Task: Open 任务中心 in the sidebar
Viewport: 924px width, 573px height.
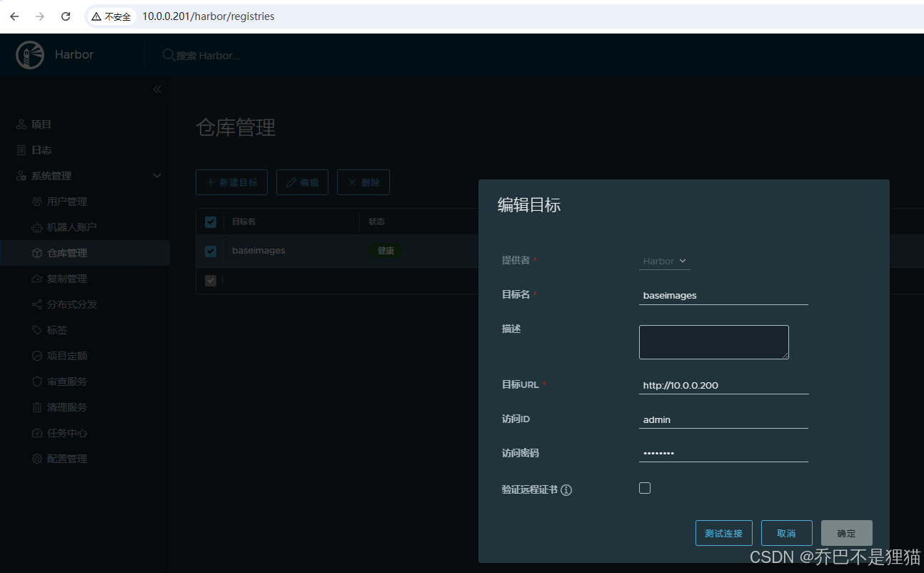Action: pyautogui.click(x=67, y=433)
